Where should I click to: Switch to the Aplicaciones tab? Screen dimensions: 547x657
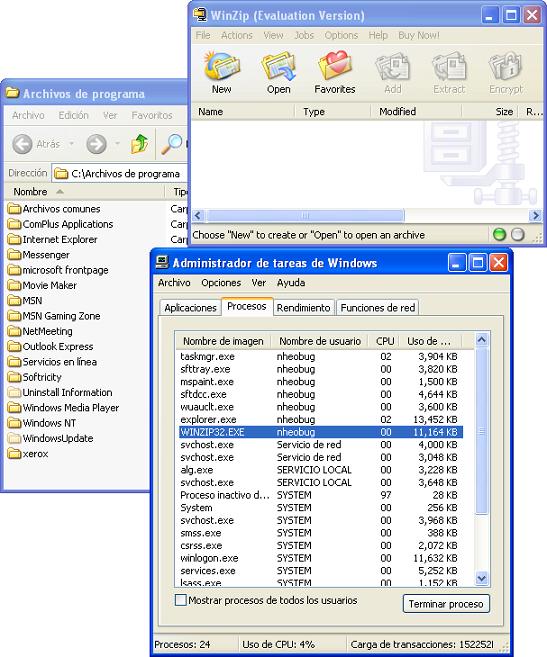(190, 308)
